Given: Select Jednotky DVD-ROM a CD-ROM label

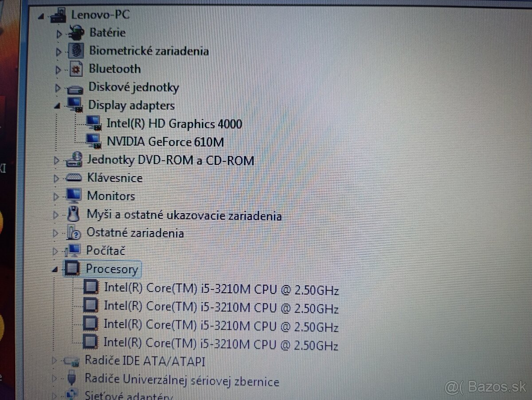Looking at the screenshot, I should 171,159.
